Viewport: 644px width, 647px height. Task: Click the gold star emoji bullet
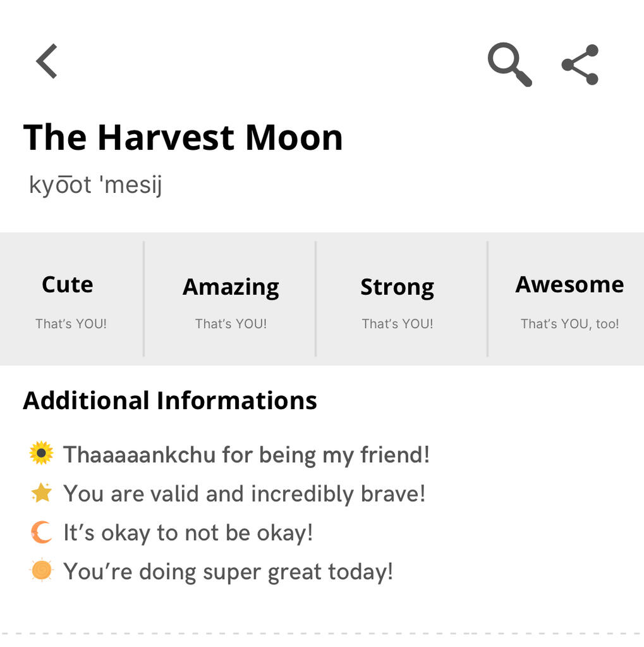(x=42, y=493)
